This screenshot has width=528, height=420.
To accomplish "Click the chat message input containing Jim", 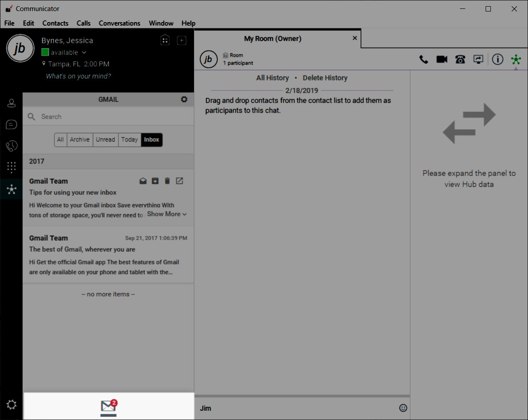I will point(296,408).
